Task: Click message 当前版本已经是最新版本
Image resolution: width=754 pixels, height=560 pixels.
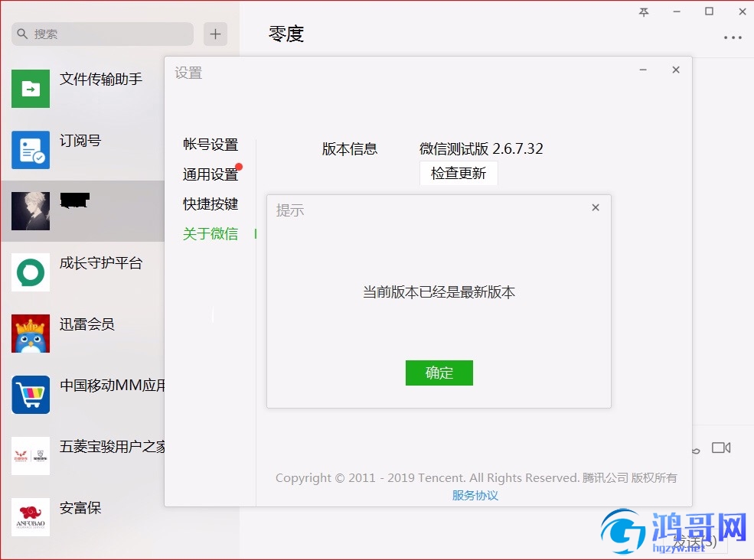Action: click(x=439, y=291)
